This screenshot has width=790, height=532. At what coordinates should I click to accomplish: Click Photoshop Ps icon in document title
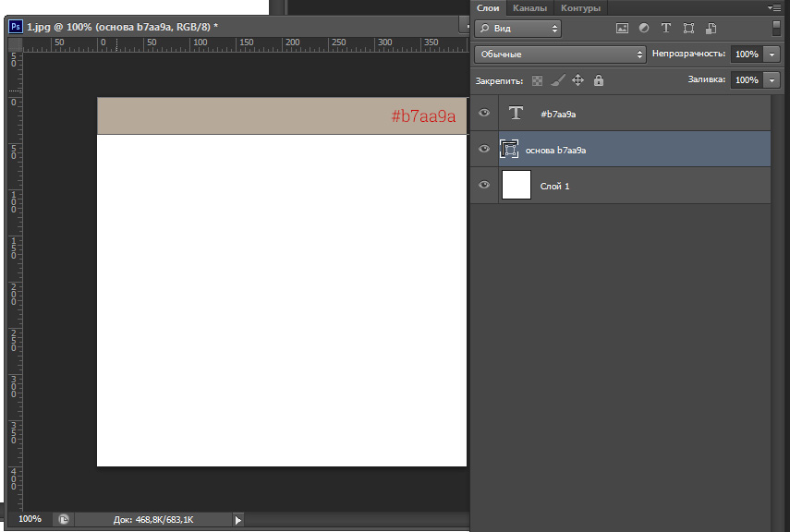click(16, 26)
